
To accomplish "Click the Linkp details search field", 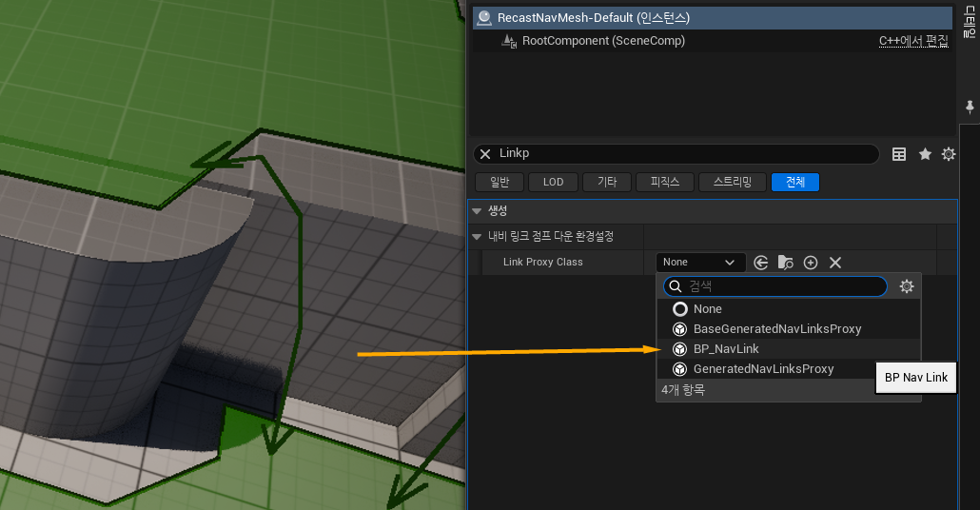I will tap(676, 154).
